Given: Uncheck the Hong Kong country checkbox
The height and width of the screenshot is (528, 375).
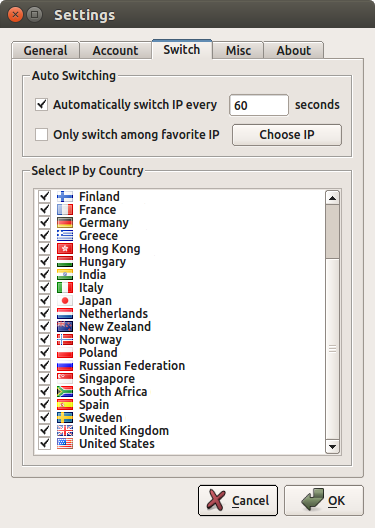Looking at the screenshot, I should (45, 249).
